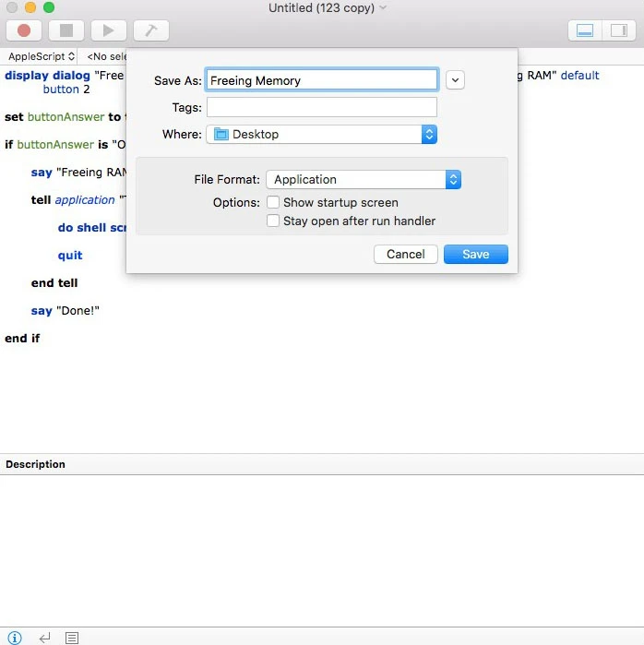
Task: Show result with return arrow icon
Action: click(44, 638)
